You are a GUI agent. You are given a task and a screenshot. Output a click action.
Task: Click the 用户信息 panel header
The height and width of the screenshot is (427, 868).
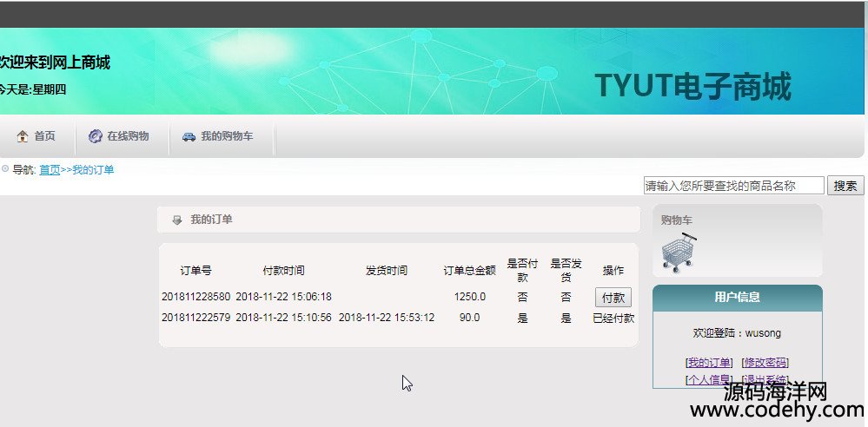(x=738, y=298)
